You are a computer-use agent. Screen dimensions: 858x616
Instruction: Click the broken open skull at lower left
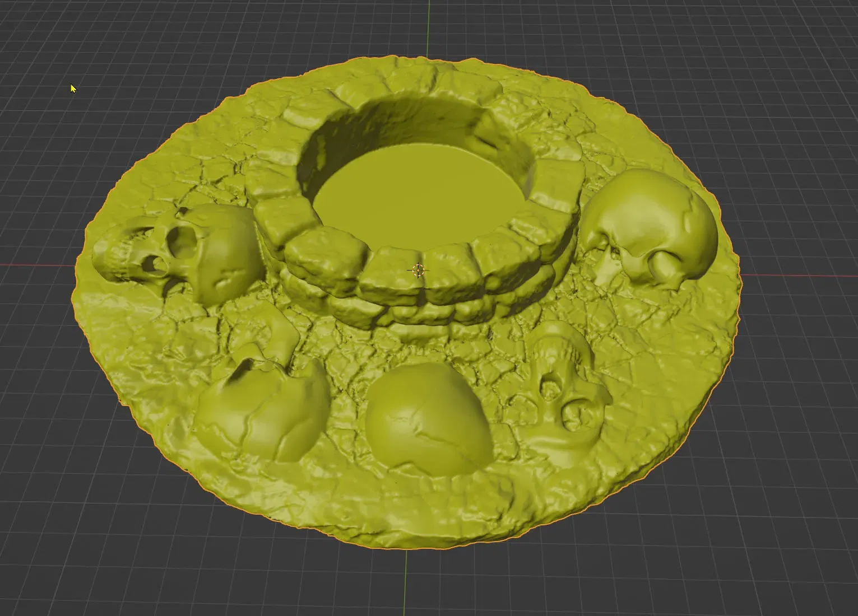(262, 409)
